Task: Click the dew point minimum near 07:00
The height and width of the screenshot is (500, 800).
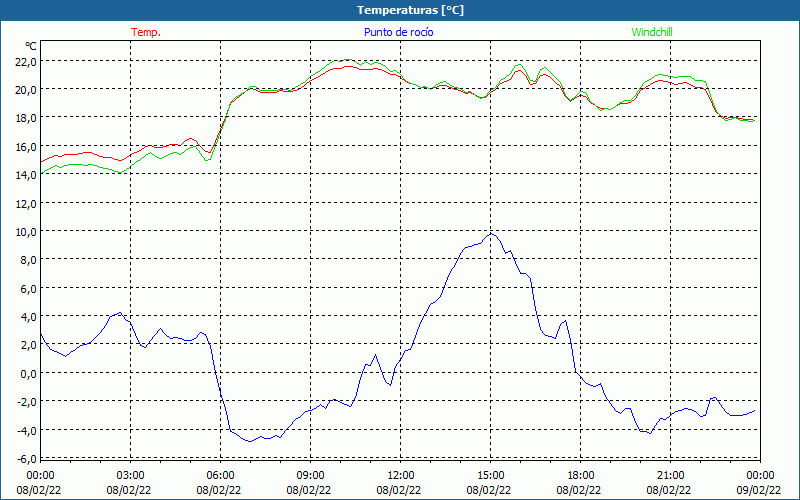Action: [x=249, y=441]
